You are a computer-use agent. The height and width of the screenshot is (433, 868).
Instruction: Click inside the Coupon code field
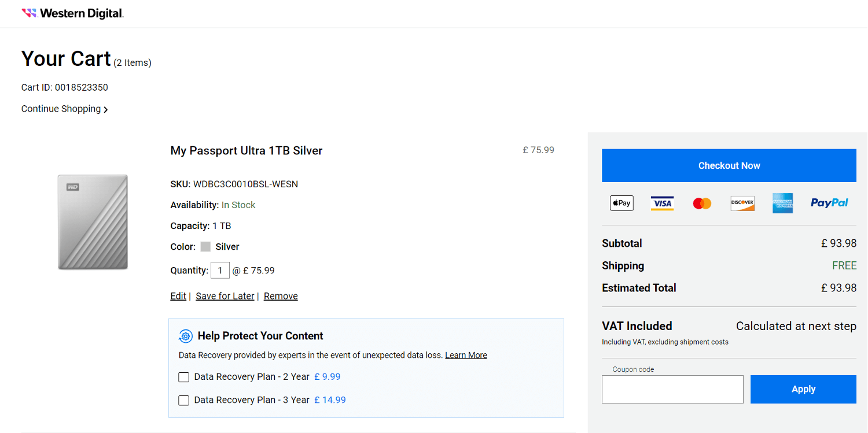pyautogui.click(x=672, y=389)
